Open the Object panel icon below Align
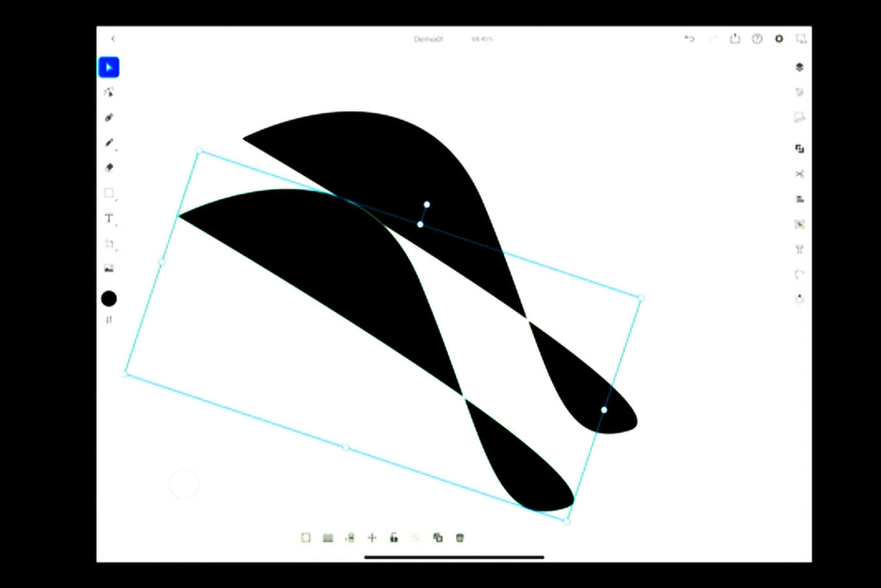This screenshot has height=588, width=881. coord(799,224)
